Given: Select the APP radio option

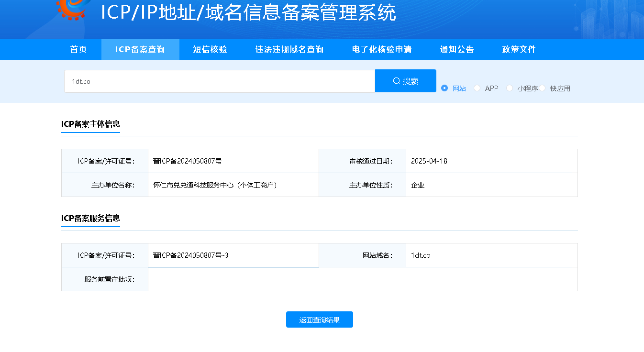Looking at the screenshot, I should tap(477, 88).
